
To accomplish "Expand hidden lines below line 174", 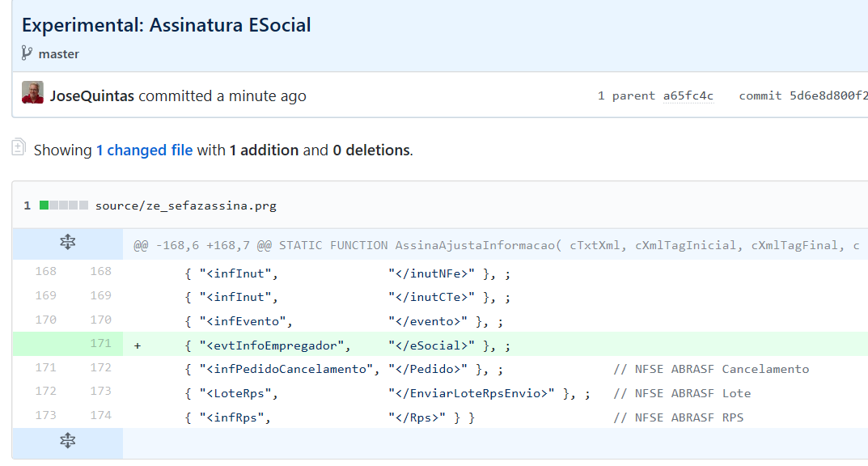I will 68,441.
